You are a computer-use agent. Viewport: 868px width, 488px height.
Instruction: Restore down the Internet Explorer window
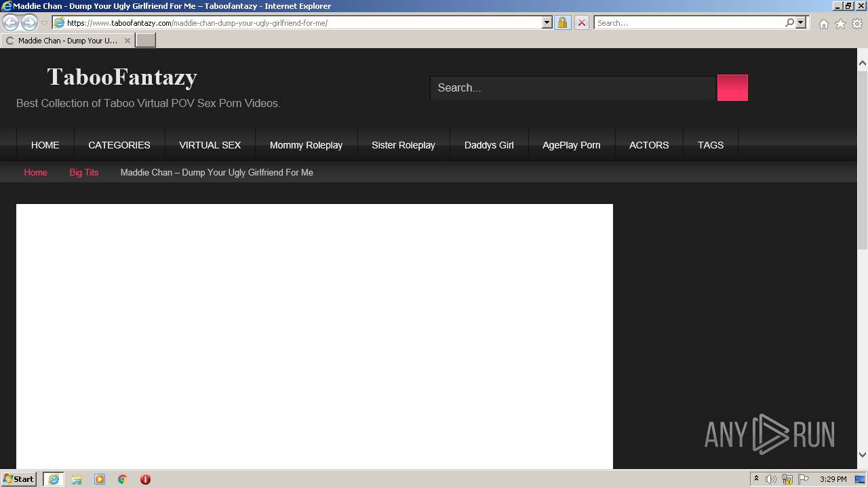[848, 6]
